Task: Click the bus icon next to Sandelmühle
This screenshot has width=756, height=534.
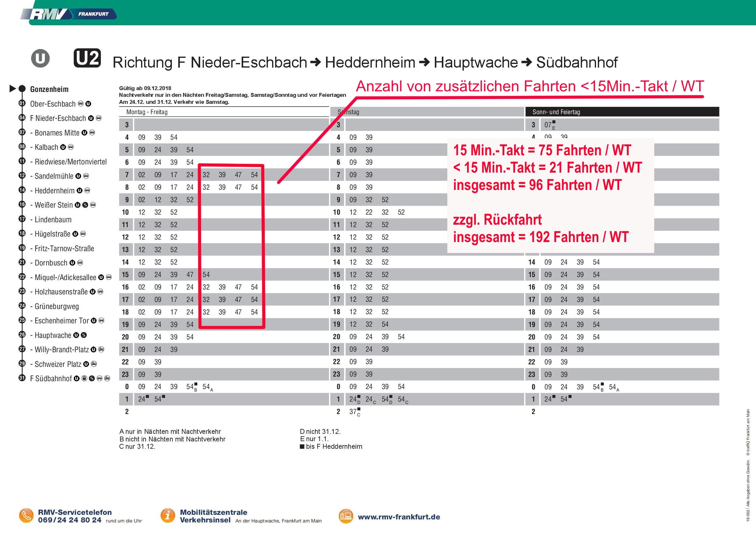Action: click(86, 176)
